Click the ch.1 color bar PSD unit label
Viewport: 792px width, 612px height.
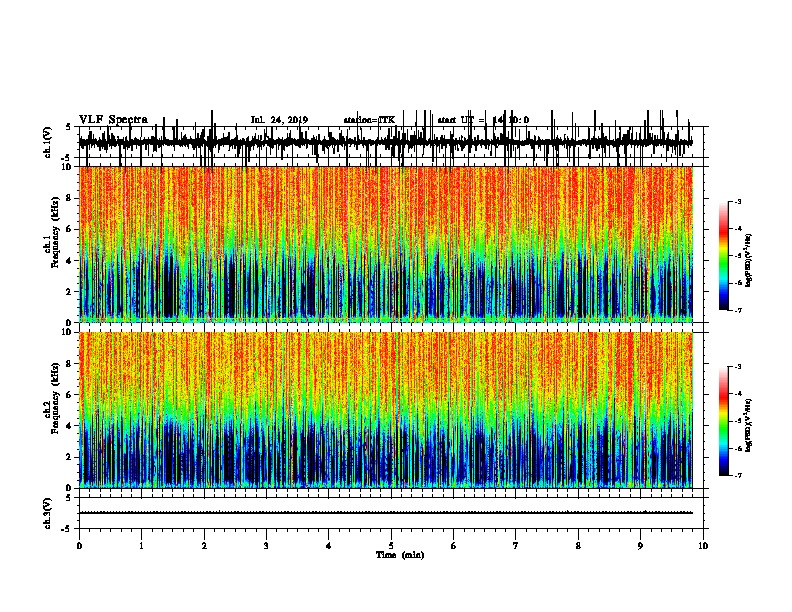click(749, 260)
